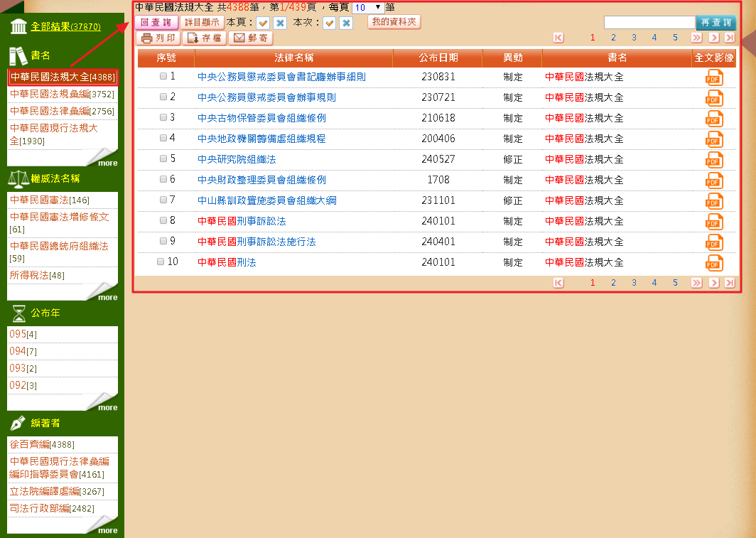The image size is (756, 538).
Task: Click the re-query search input field
Action: 649,22
